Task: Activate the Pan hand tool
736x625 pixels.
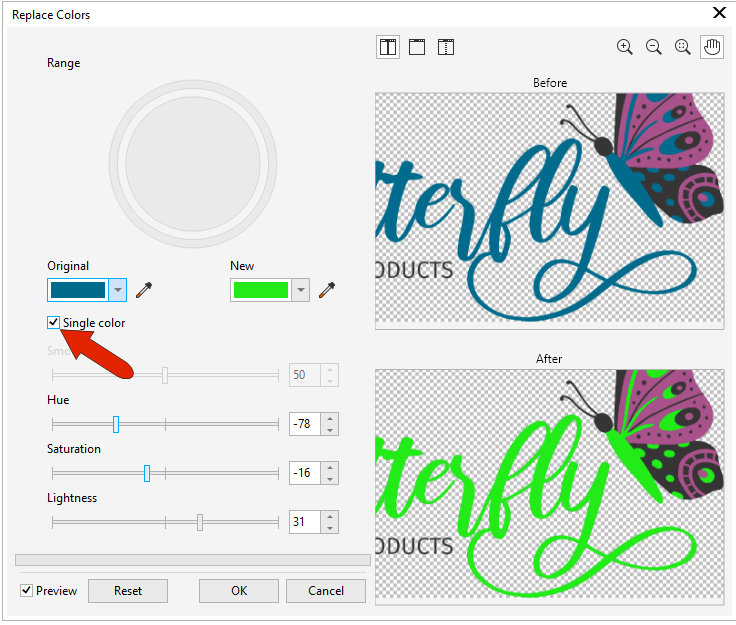Action: click(712, 47)
